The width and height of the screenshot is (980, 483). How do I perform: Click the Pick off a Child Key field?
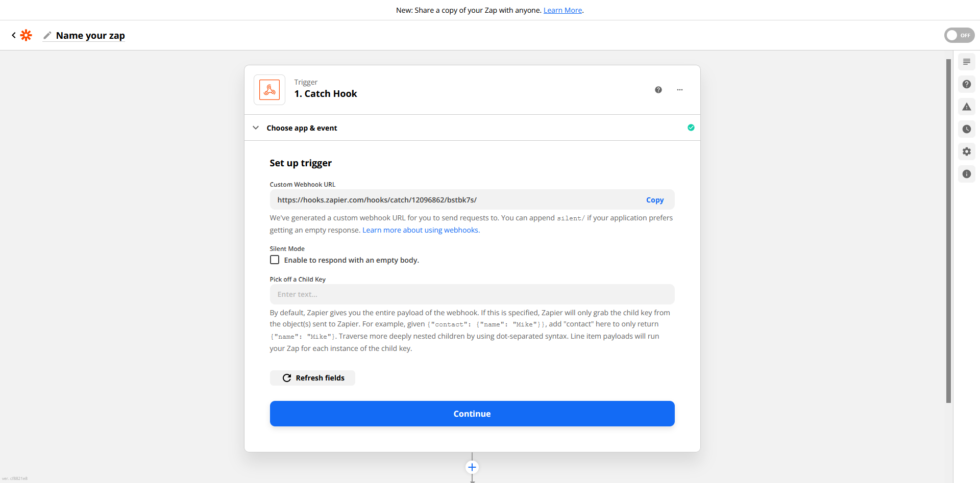click(472, 294)
